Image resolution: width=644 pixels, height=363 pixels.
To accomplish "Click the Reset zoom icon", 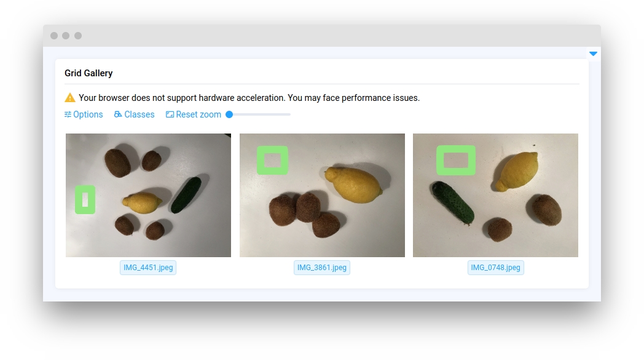I will pos(170,114).
